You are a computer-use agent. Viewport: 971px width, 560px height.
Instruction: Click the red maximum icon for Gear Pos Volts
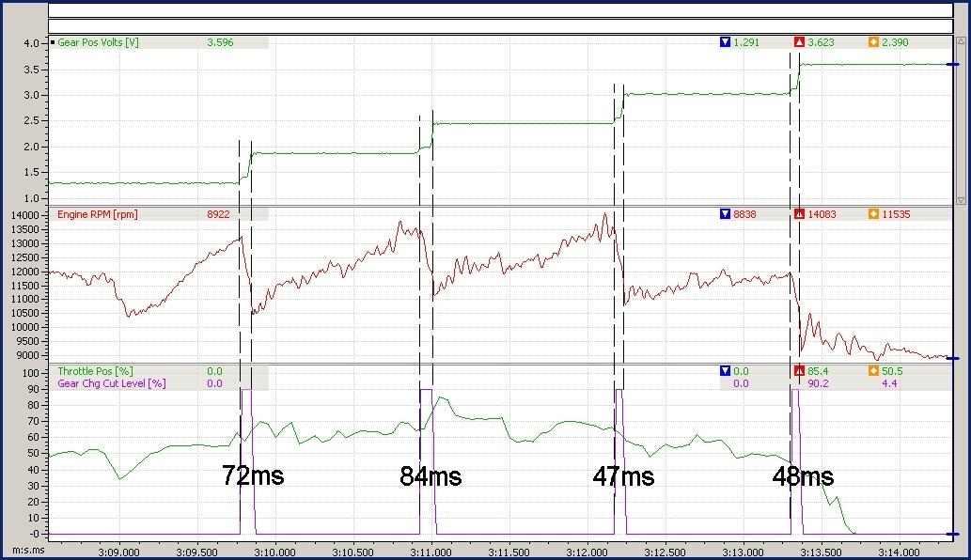point(799,42)
